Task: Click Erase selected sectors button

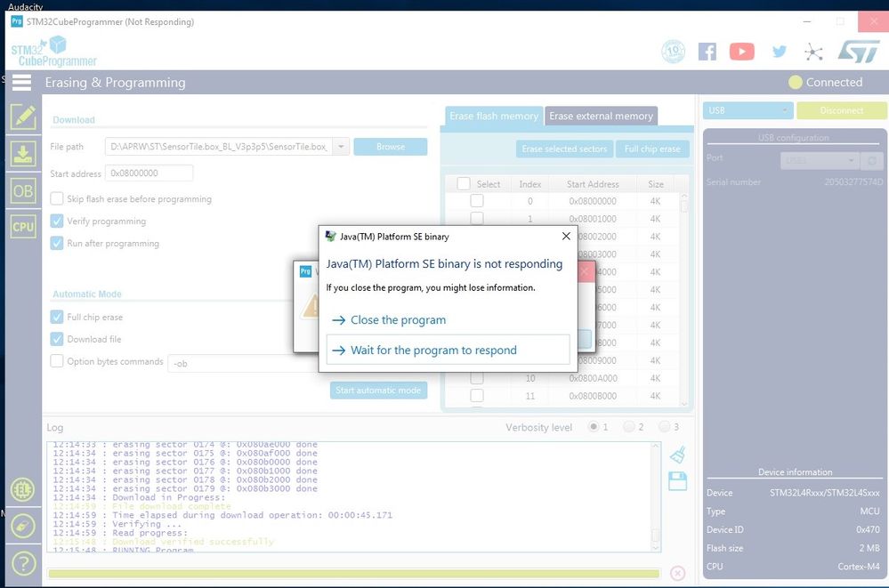Action: pyautogui.click(x=564, y=149)
